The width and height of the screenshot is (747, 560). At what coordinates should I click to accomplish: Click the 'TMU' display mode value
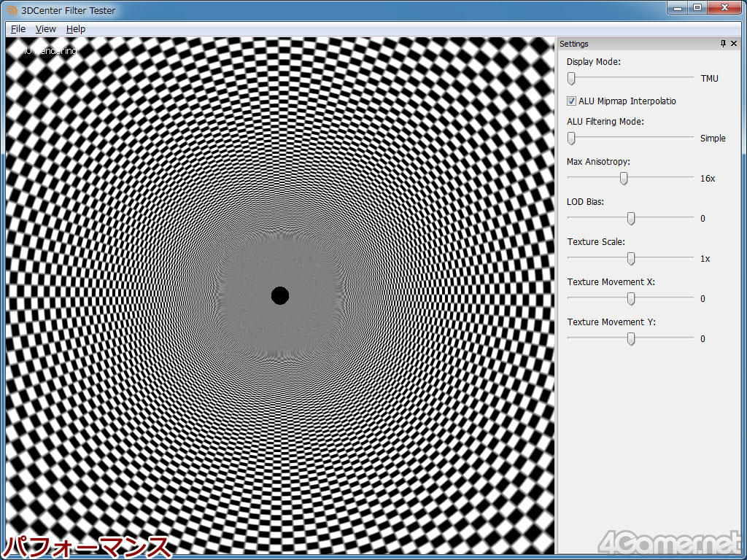[x=709, y=79]
